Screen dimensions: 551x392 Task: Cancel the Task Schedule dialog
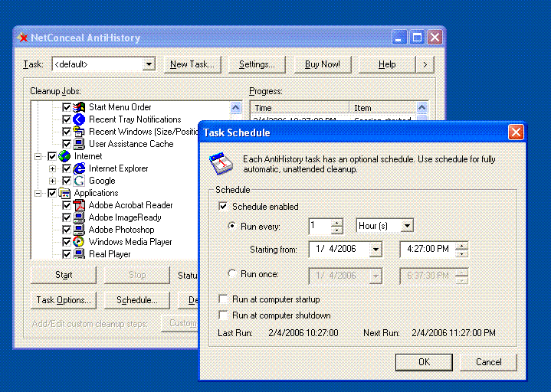pos(488,362)
